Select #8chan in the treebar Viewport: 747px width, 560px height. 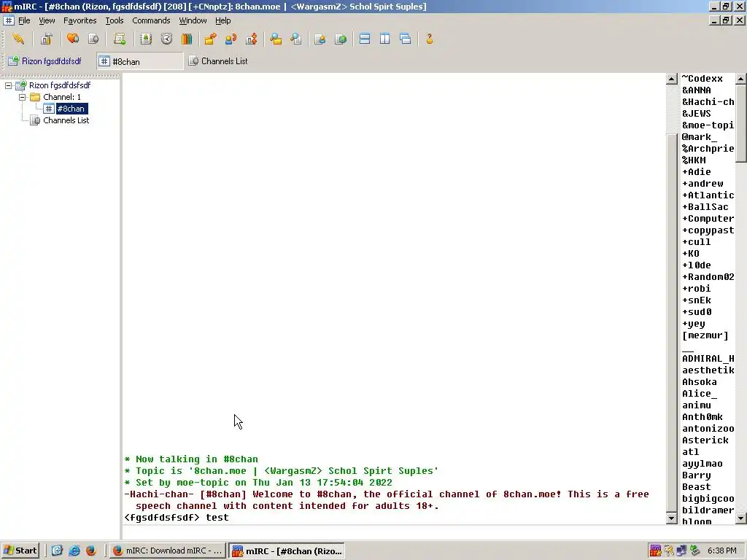71,109
